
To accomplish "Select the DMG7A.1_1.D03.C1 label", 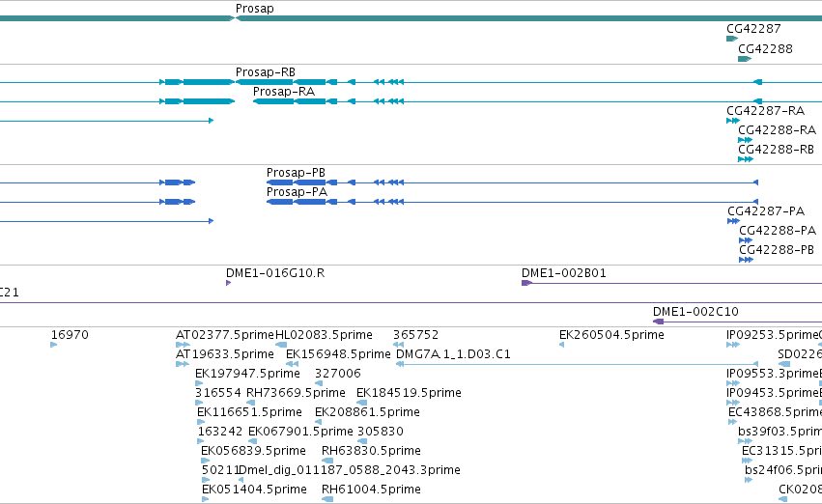I will coord(453,354).
